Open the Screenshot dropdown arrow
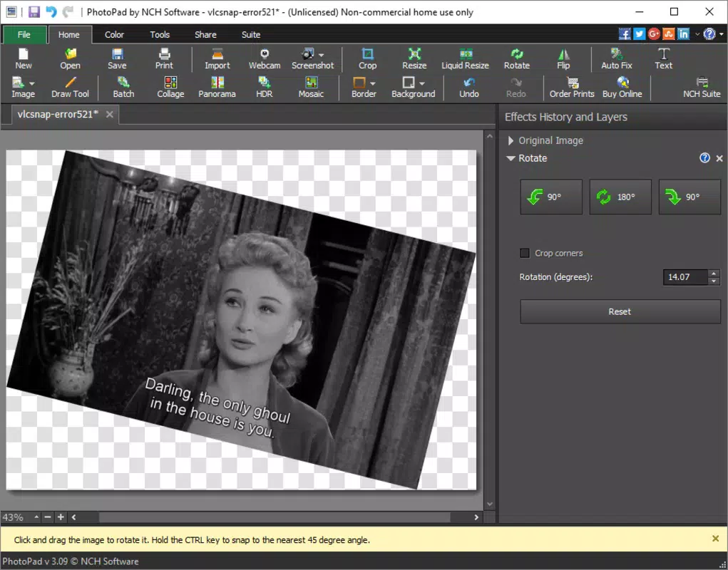The image size is (728, 570). coord(322,55)
